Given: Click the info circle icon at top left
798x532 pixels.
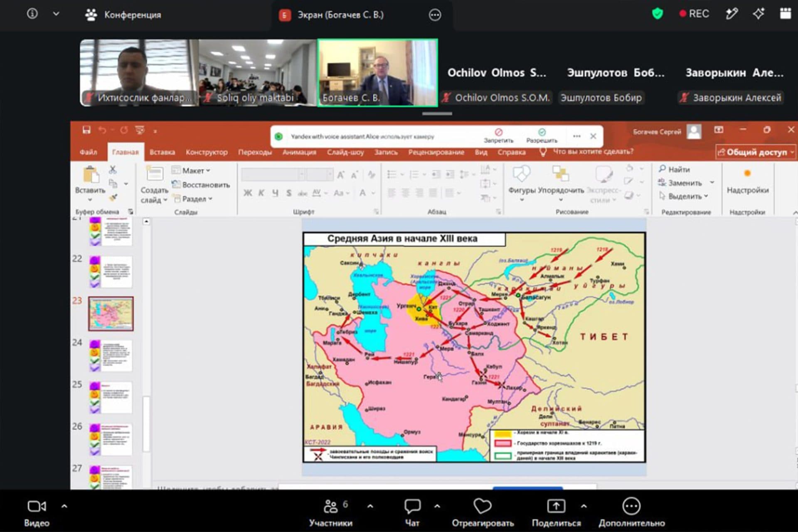Looking at the screenshot, I should coord(32,14).
